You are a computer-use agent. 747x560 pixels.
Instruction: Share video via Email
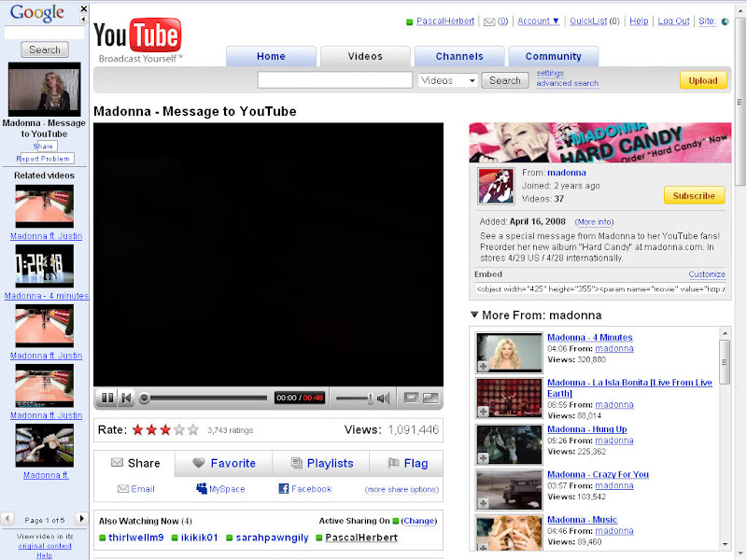136,489
